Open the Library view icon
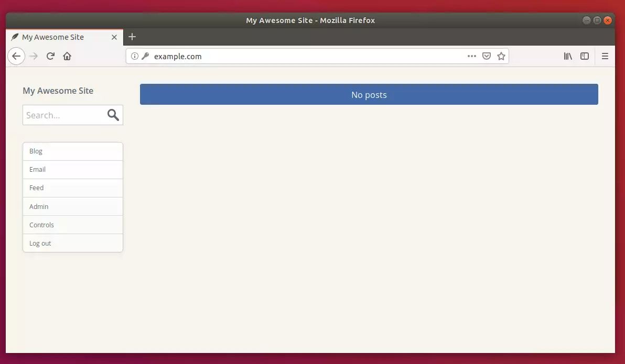This screenshot has height=364, width=625. tap(568, 56)
